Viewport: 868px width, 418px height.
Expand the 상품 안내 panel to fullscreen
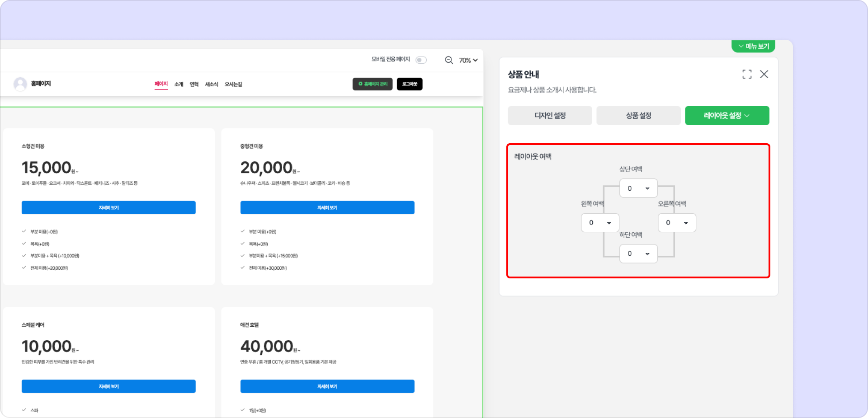[747, 74]
